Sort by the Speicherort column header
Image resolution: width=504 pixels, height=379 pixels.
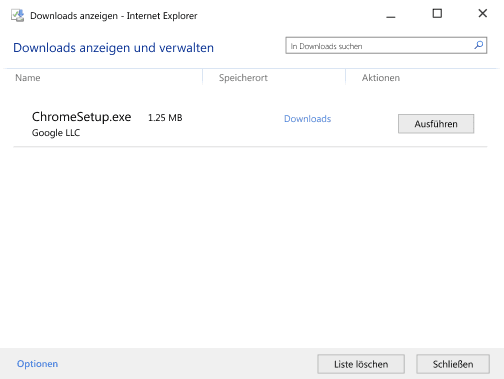(x=243, y=78)
